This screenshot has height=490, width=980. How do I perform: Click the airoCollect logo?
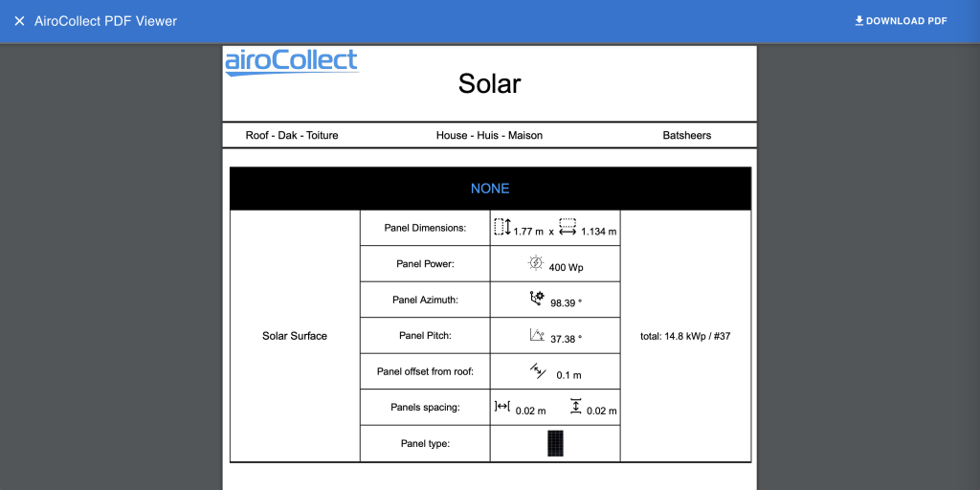pos(291,61)
